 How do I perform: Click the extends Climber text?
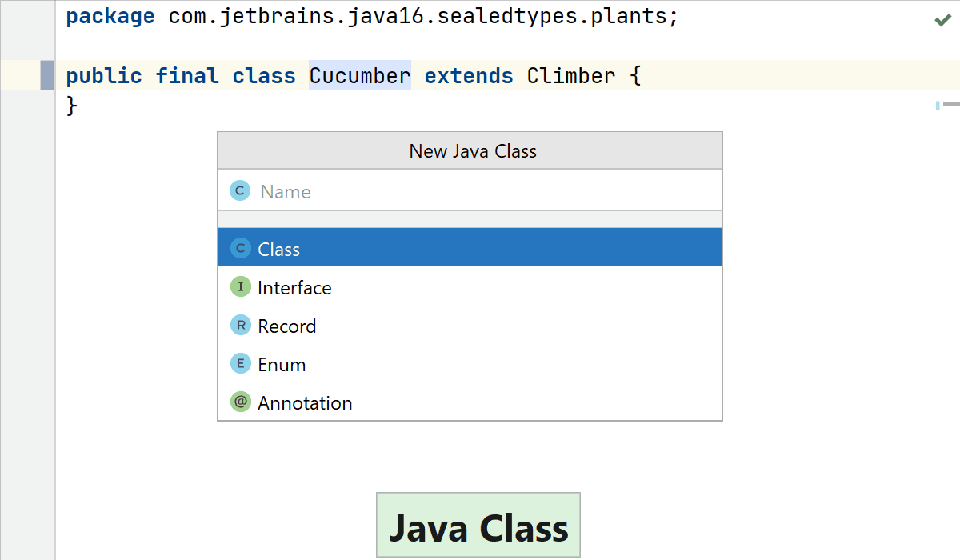click(520, 75)
